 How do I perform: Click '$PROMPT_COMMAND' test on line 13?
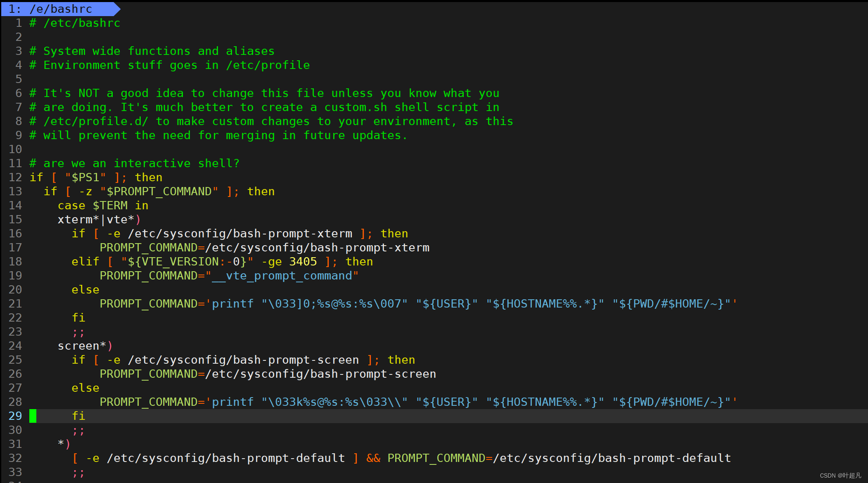coord(159,192)
